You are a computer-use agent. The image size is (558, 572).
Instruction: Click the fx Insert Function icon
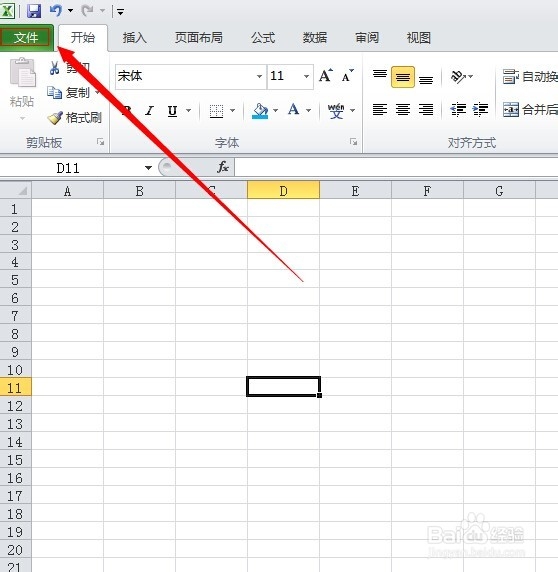[222, 167]
